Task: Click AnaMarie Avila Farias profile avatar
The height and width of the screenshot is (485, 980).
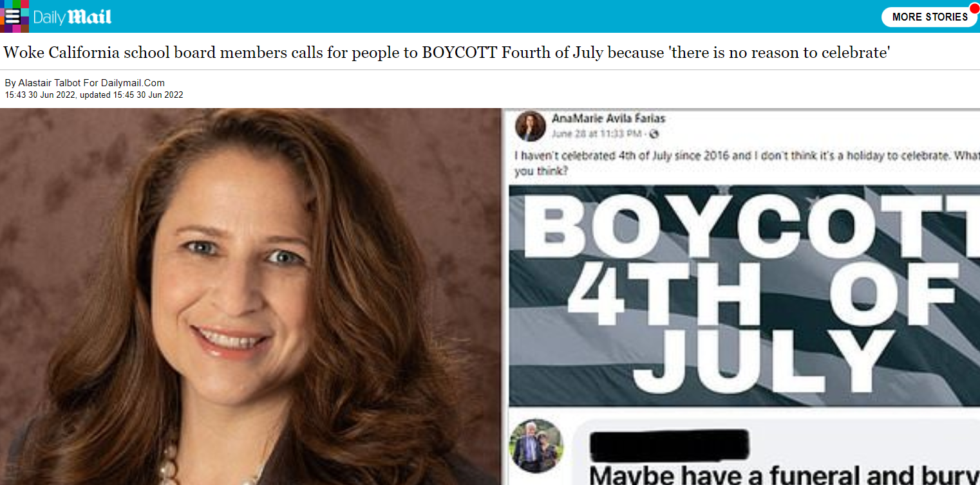Action: click(530, 126)
